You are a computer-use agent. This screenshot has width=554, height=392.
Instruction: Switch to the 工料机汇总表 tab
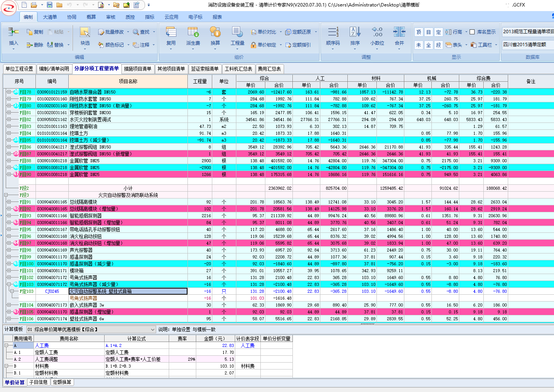(239, 69)
